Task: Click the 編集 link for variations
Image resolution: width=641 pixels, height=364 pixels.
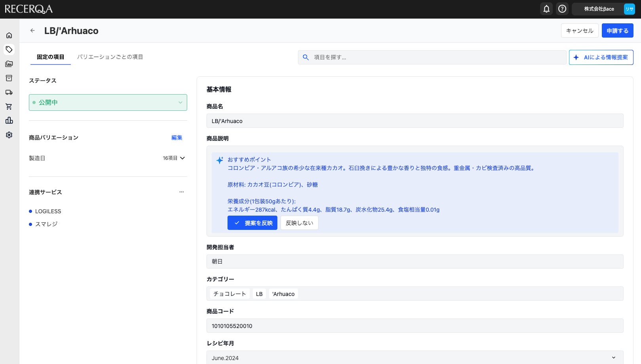Action: 177,138
